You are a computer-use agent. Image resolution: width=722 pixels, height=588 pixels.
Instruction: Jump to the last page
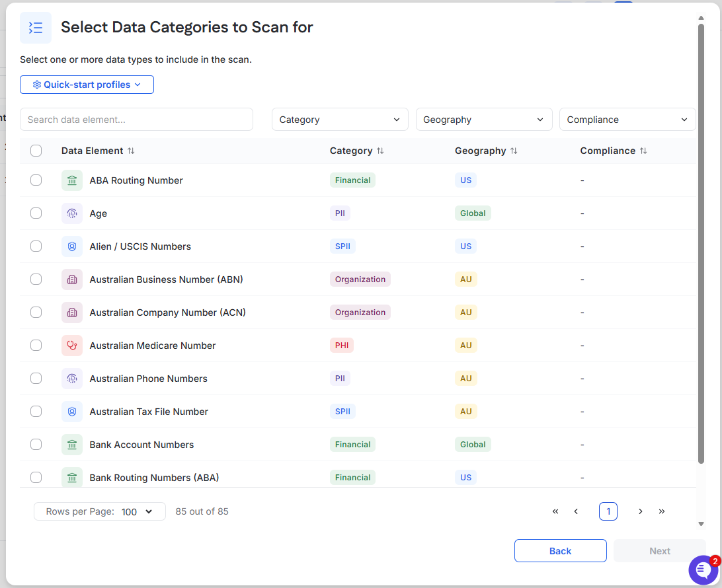tap(662, 511)
